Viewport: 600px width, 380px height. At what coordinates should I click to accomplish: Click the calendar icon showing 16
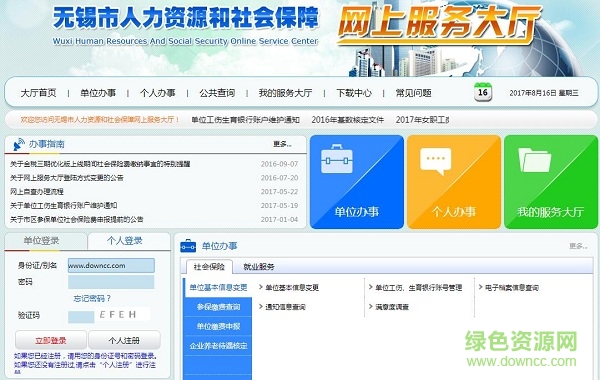pyautogui.click(x=483, y=92)
